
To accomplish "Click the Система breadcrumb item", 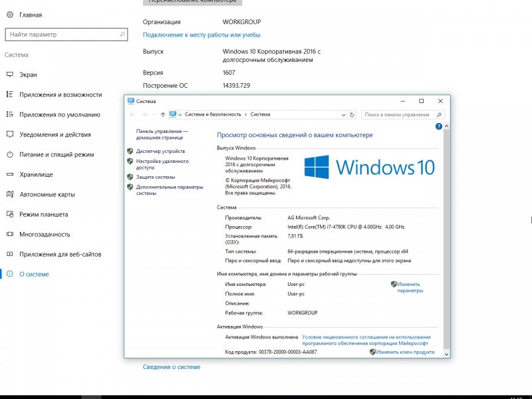I will point(260,114).
